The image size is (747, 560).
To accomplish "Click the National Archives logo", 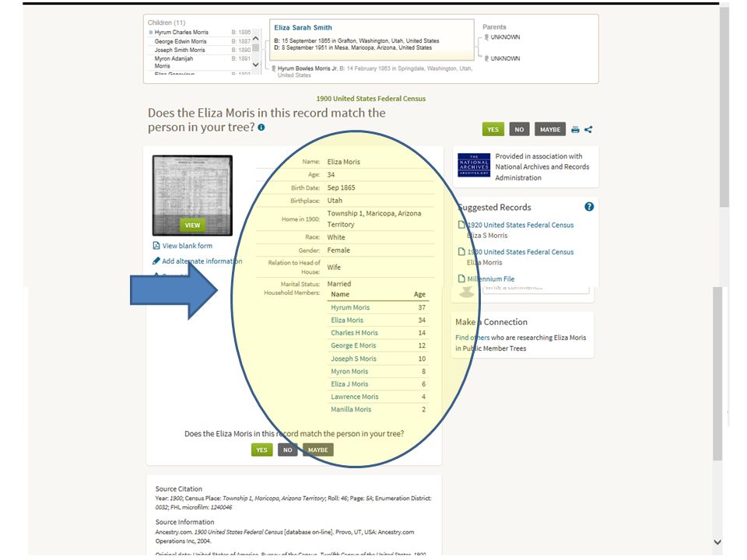I will pyautogui.click(x=474, y=165).
